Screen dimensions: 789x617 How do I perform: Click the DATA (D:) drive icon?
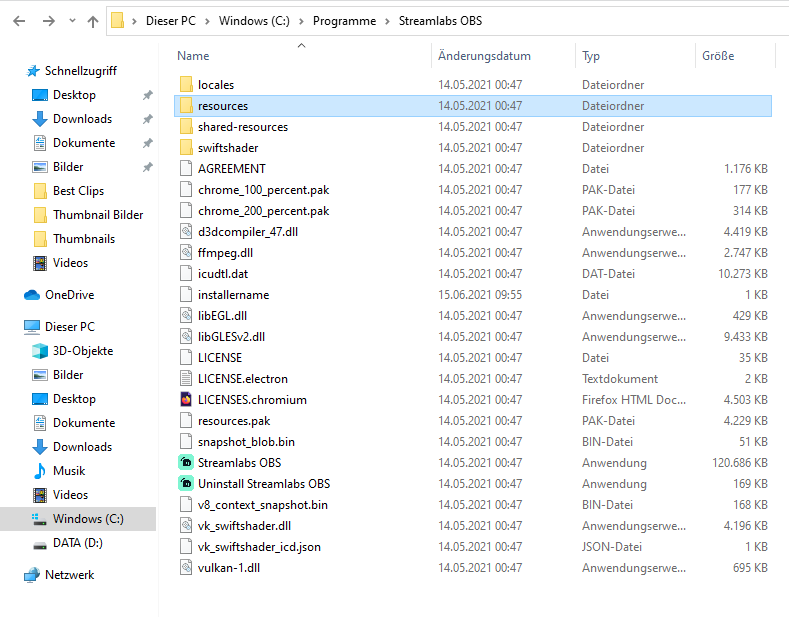coord(40,543)
